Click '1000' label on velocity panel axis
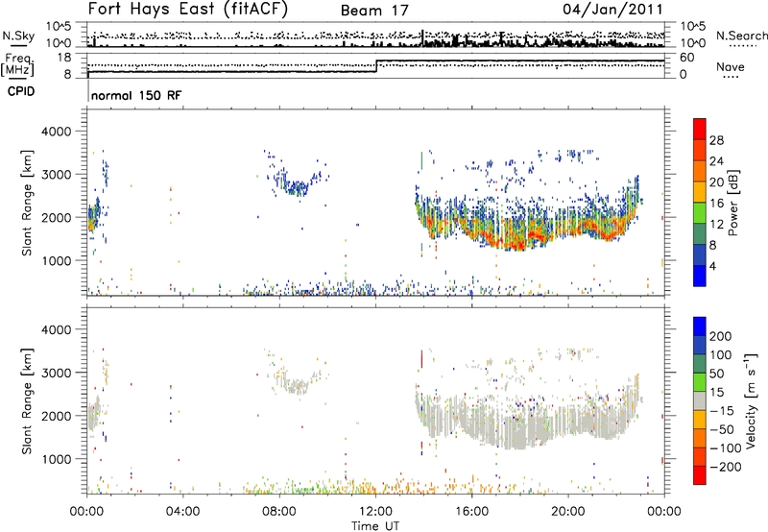 point(56,459)
